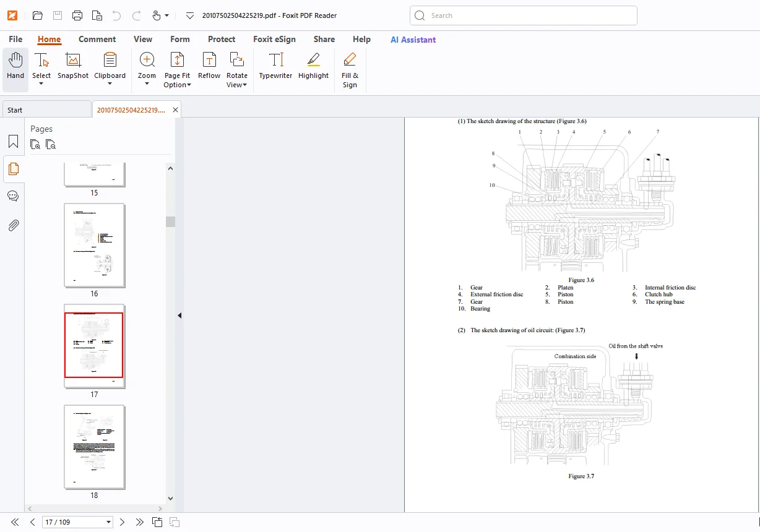Click the Foxit logo icon
The width and height of the screenshot is (760, 532).
[12, 15]
